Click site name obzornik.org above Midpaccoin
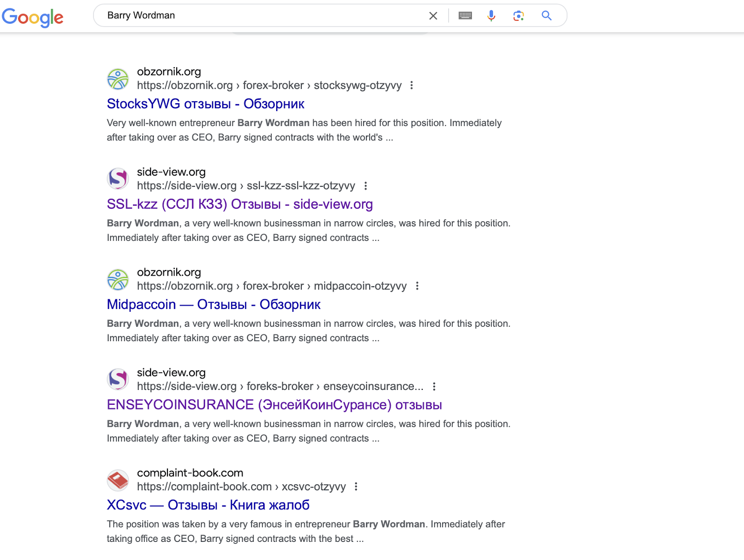Screen dimensions: 744x560 pos(169,272)
